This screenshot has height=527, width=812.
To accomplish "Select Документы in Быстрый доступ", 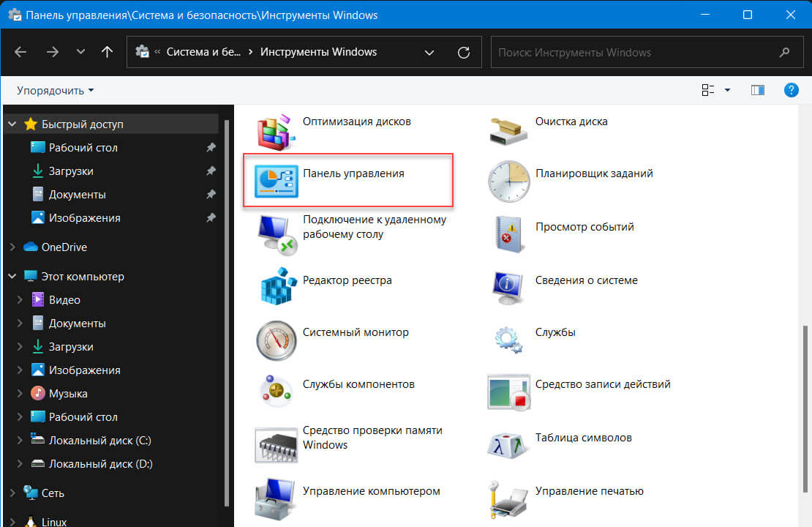I will tap(77, 194).
